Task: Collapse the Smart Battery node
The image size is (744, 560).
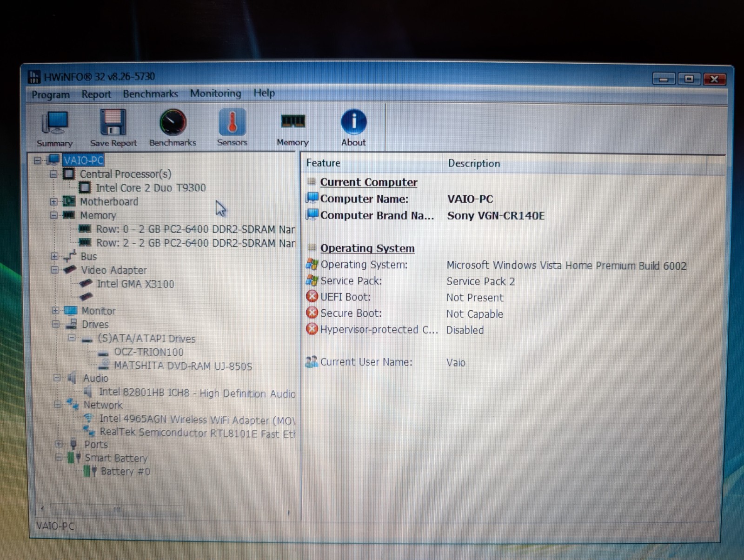Action: click(59, 457)
